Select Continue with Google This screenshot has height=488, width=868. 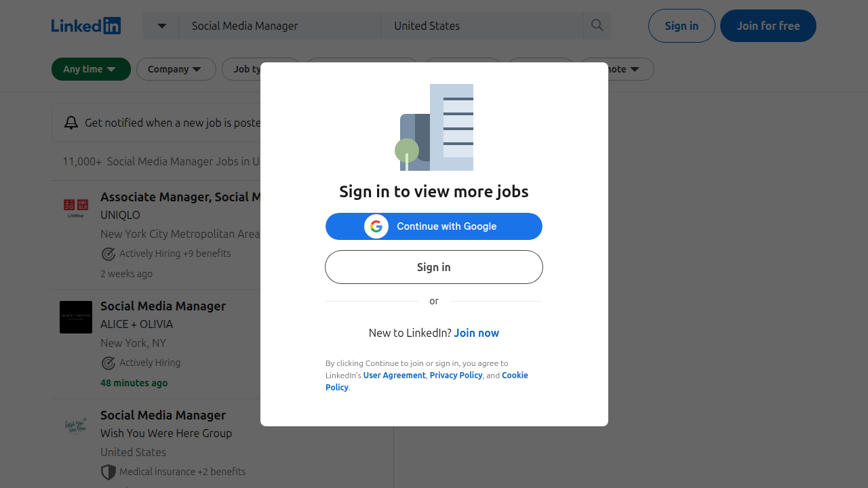(x=433, y=226)
